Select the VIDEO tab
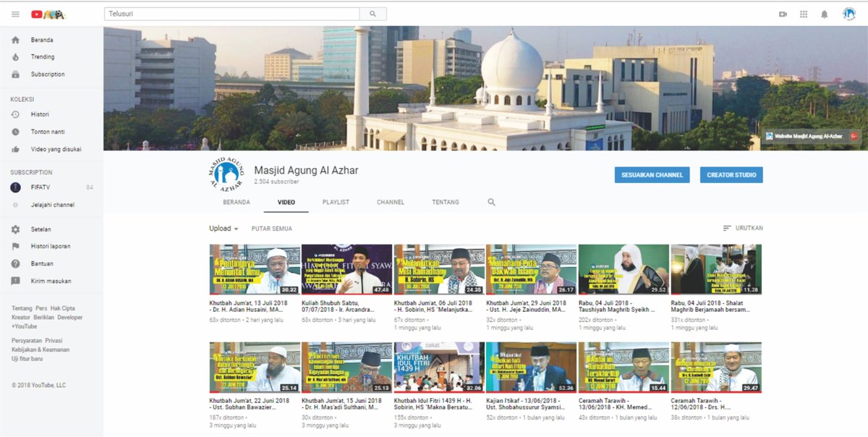 point(286,203)
